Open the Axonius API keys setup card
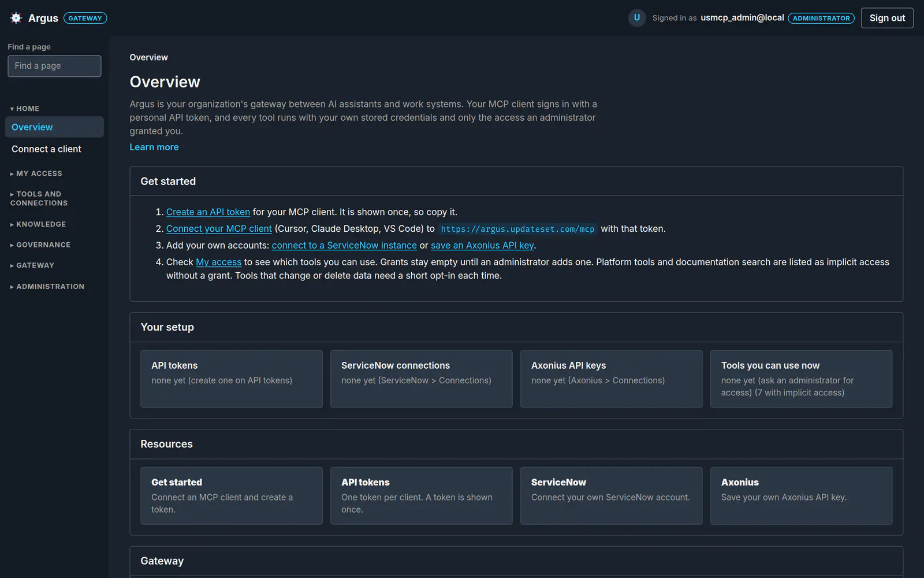Screen dimensions: 924x578 point(612,379)
